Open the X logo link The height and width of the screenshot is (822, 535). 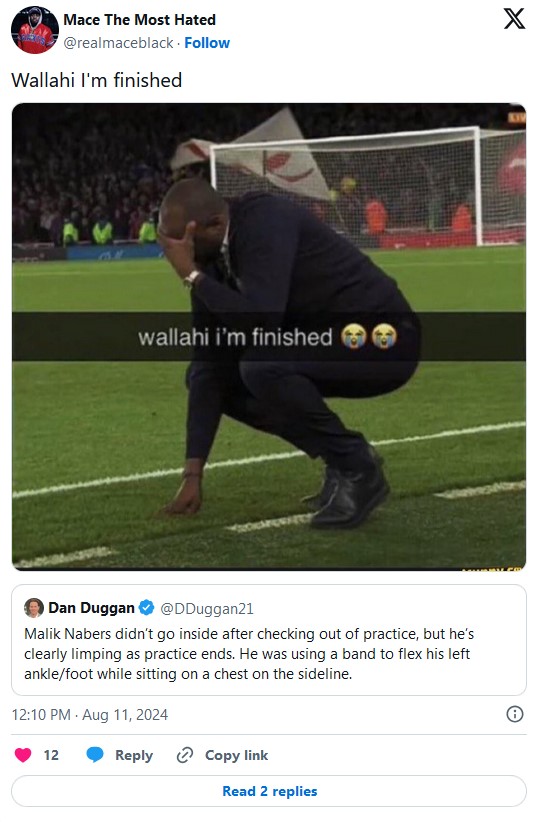(514, 19)
